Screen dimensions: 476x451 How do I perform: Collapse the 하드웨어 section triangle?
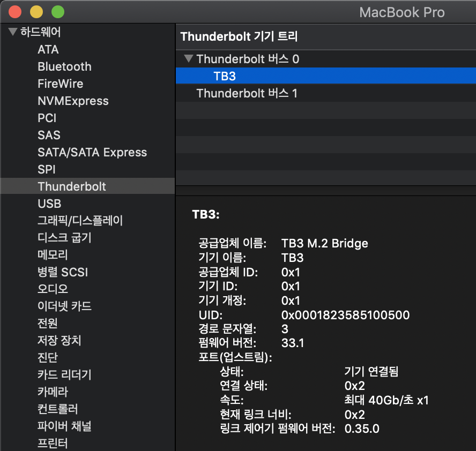(13, 32)
